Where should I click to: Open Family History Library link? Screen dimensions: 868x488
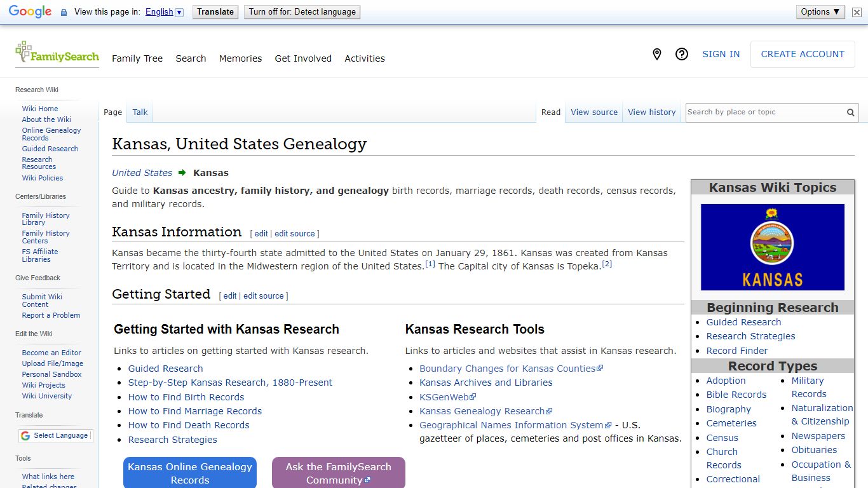[46, 219]
